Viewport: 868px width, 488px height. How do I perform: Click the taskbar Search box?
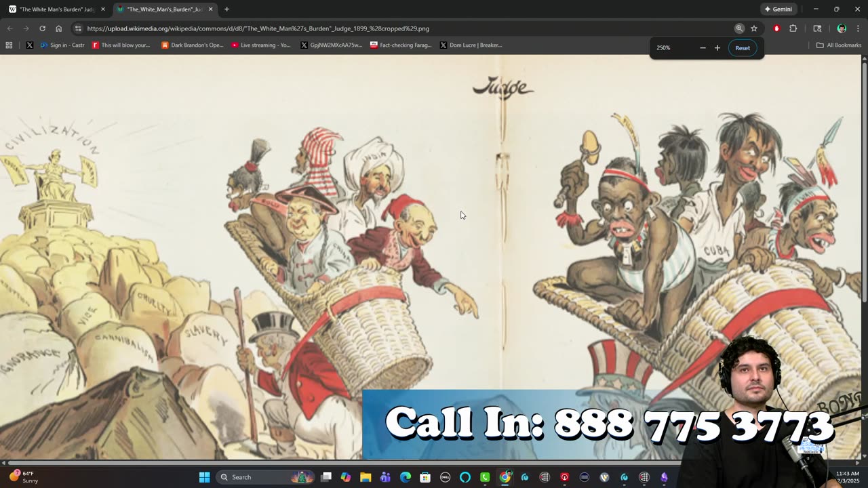[266, 477]
